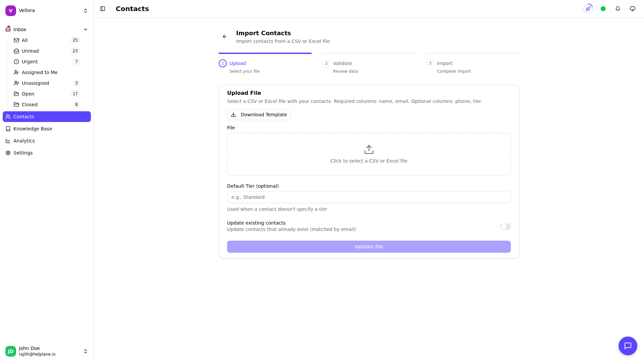The height and width of the screenshot is (362, 644).
Task: Show Unassigned conversations
Action: (47, 83)
